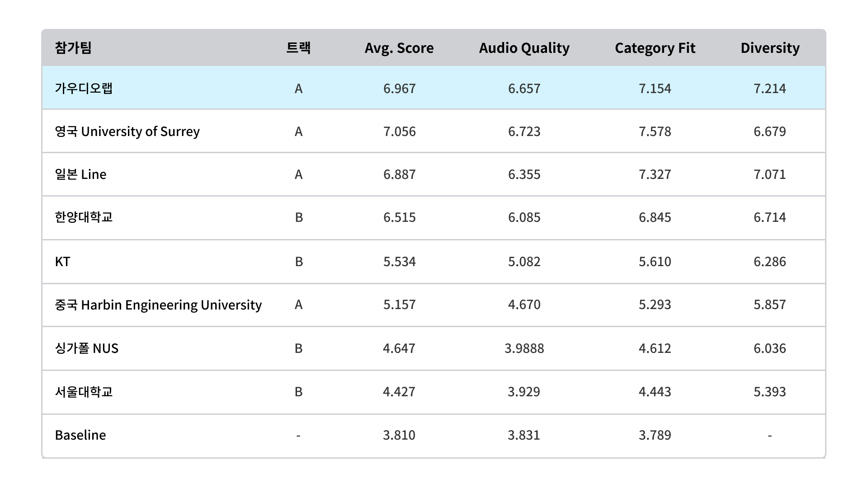Select the 3.9888 audio quality value
This screenshot has width=868, height=488.
(x=524, y=348)
